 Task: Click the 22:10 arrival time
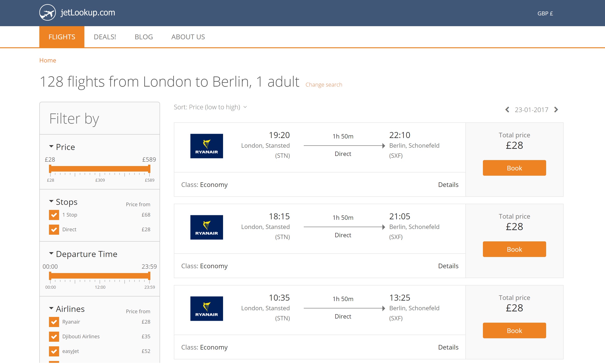[x=399, y=135]
